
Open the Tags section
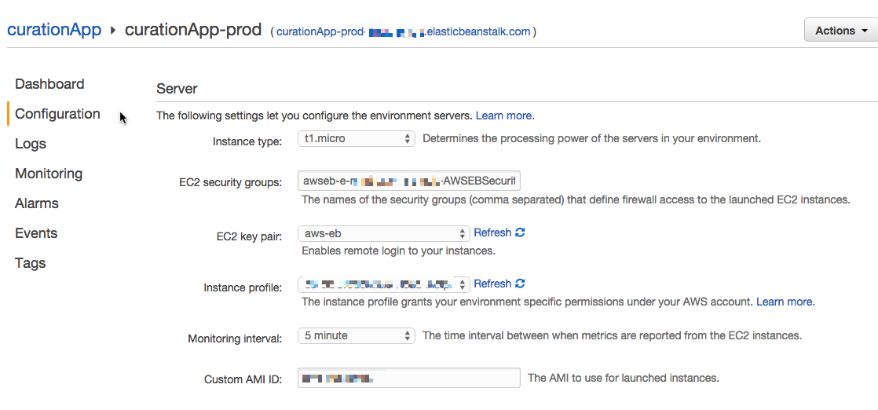click(30, 264)
